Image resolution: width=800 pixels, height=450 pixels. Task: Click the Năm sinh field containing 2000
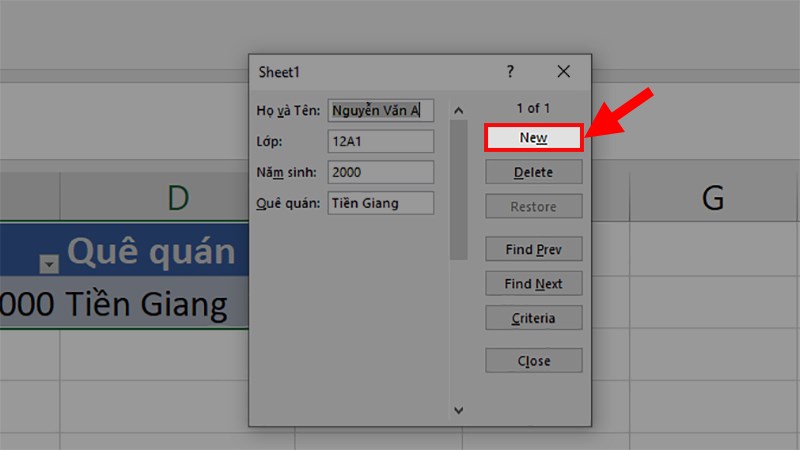[x=381, y=172]
